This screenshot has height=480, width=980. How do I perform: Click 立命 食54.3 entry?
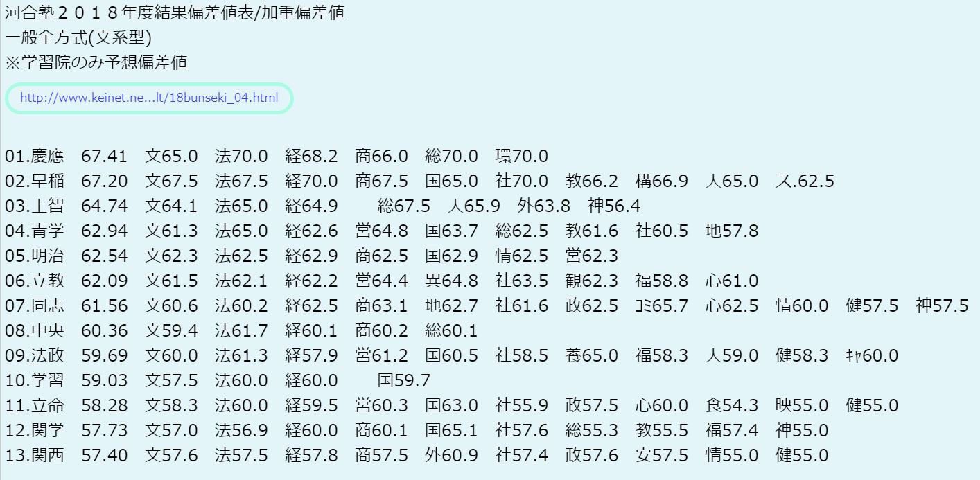point(732,406)
